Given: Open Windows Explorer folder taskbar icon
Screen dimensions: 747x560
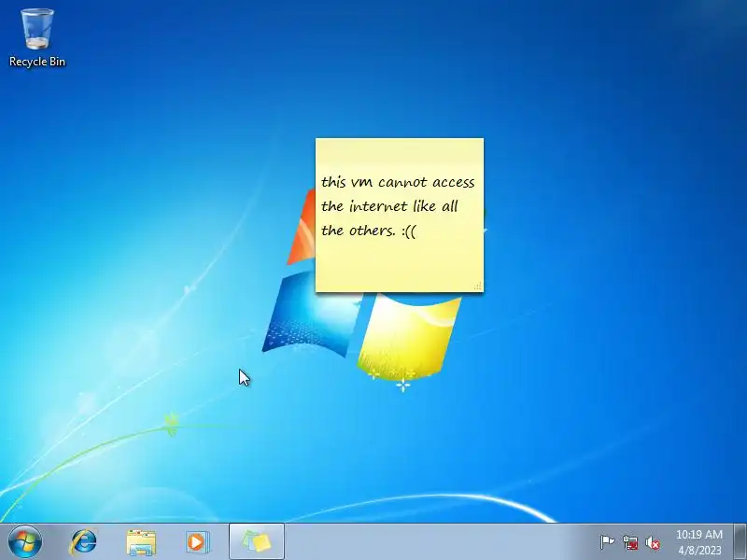Looking at the screenshot, I should pyautogui.click(x=141, y=542).
